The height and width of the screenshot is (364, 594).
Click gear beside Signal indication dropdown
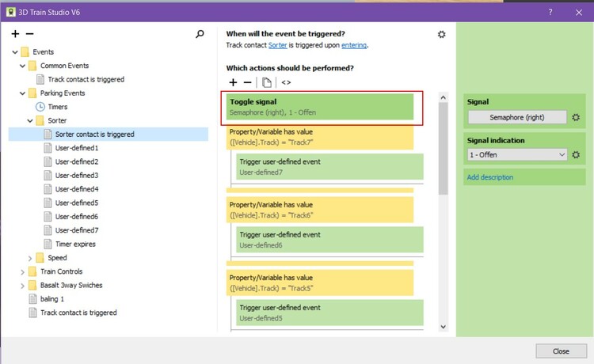pyautogui.click(x=577, y=155)
